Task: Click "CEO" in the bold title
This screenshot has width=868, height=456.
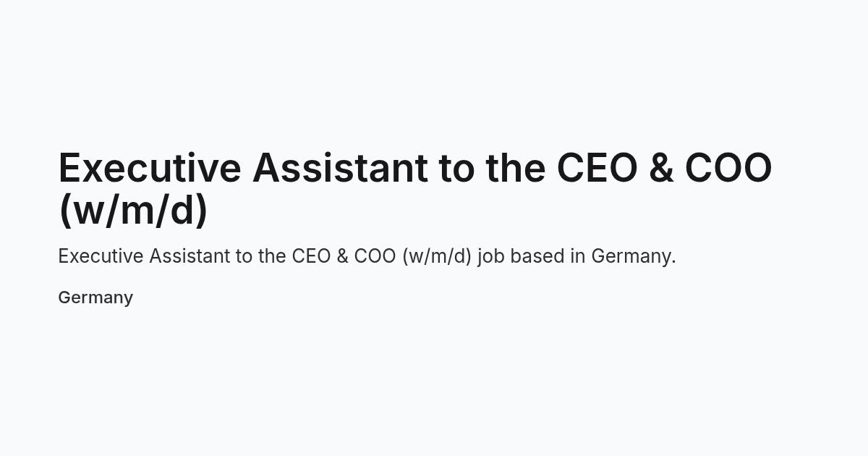Action: point(597,167)
